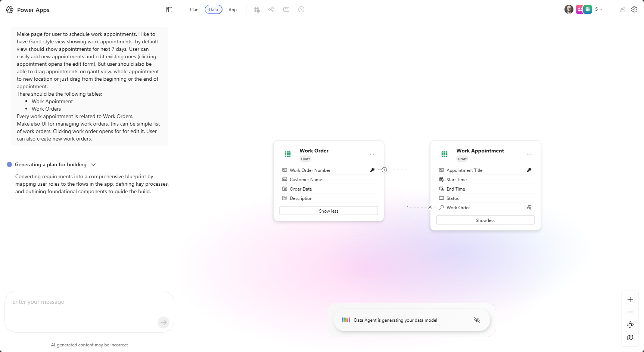The image size is (644, 352).
Task: Fit canvas to view icon
Action: 630,325
